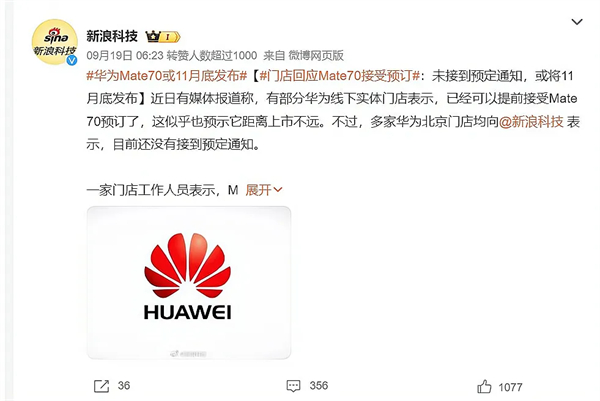Click the repost share icon

(x=101, y=386)
